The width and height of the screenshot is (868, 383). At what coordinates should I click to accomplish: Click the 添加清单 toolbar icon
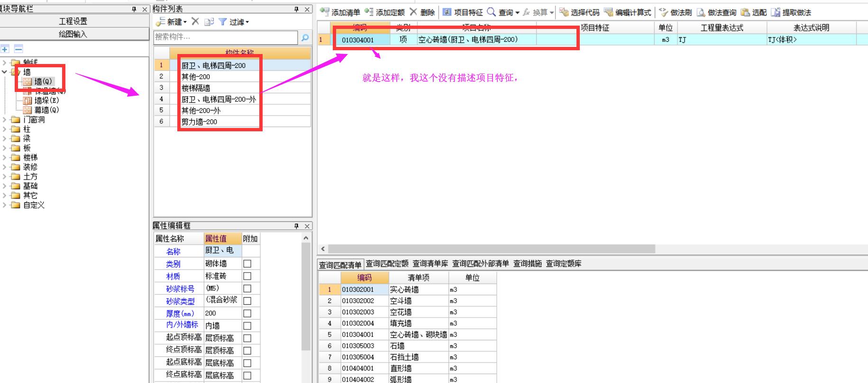325,12
